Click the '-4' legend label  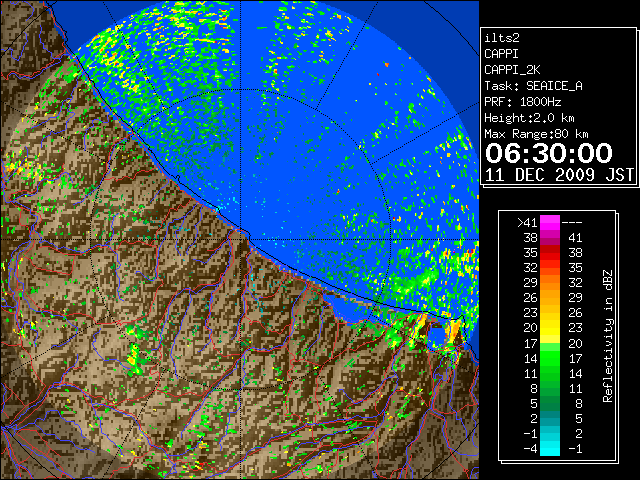click(x=530, y=449)
